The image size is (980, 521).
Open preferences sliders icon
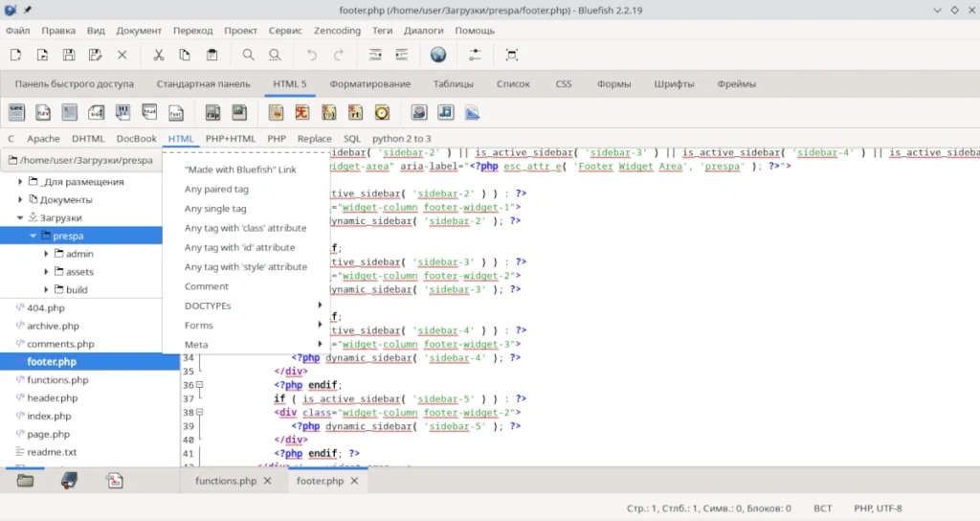tap(475, 55)
